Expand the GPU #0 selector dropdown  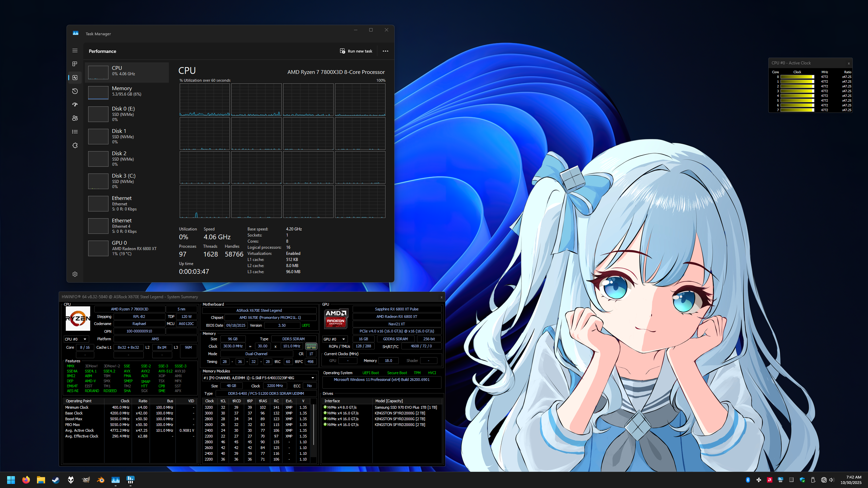pos(343,339)
